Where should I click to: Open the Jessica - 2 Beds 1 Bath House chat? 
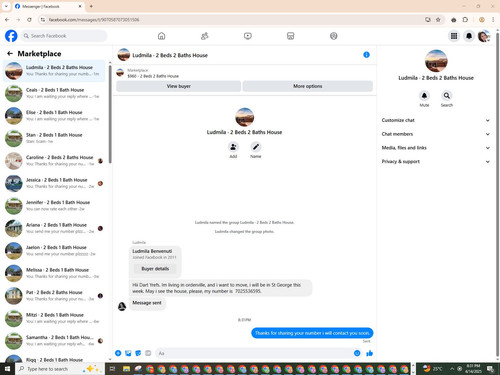(x=54, y=183)
